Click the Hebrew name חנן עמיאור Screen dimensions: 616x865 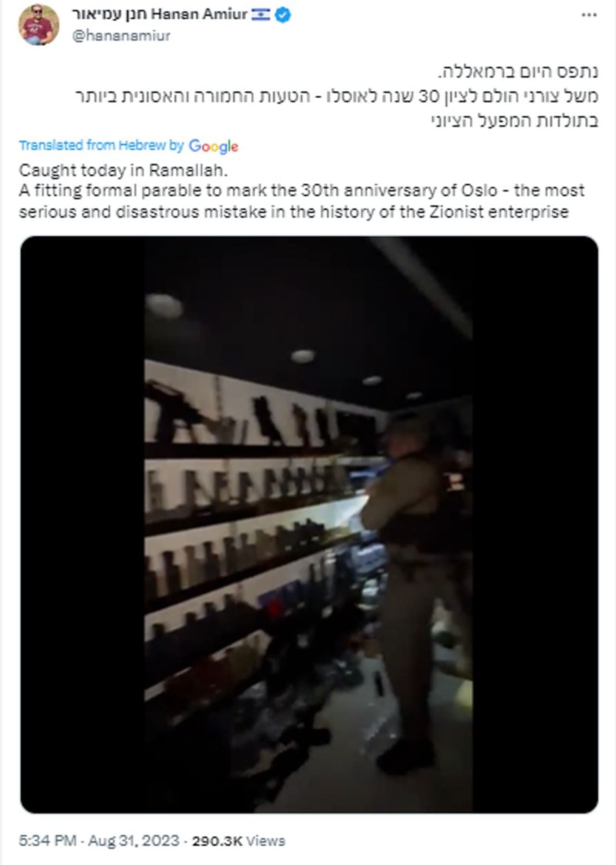(110, 15)
